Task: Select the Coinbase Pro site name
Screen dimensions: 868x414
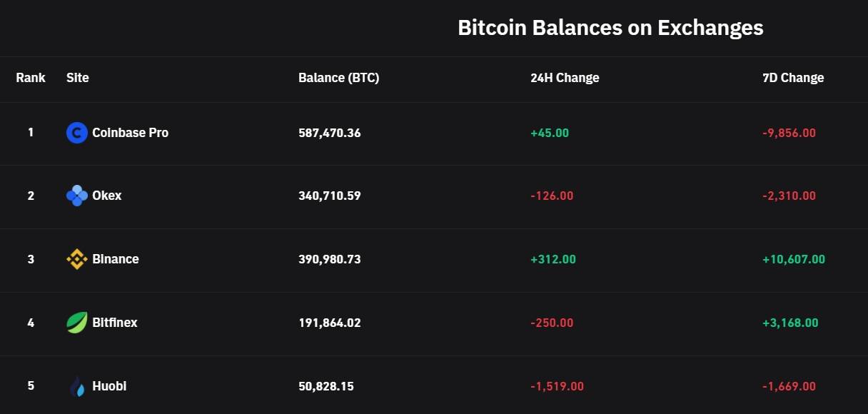Action: [130, 133]
